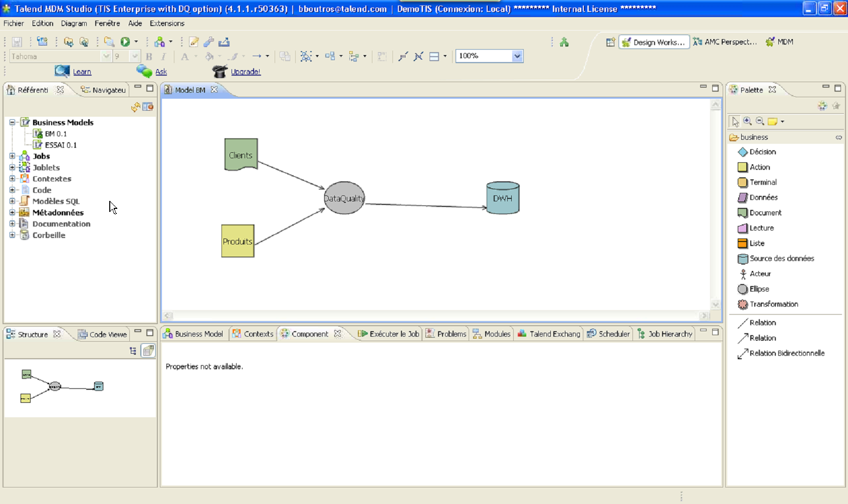
Task: Open the zoom percentage dropdown
Action: pyautogui.click(x=518, y=56)
